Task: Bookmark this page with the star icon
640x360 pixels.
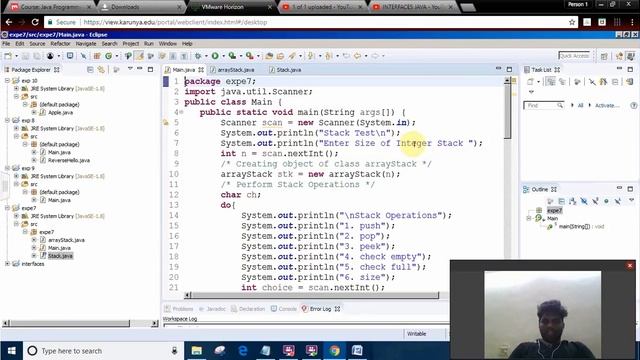Action: coord(572,22)
